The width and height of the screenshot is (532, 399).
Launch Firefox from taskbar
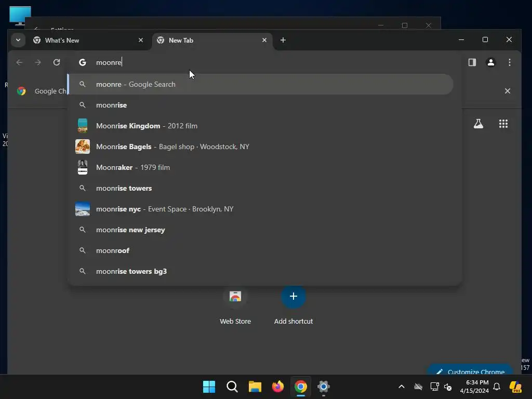click(x=278, y=387)
